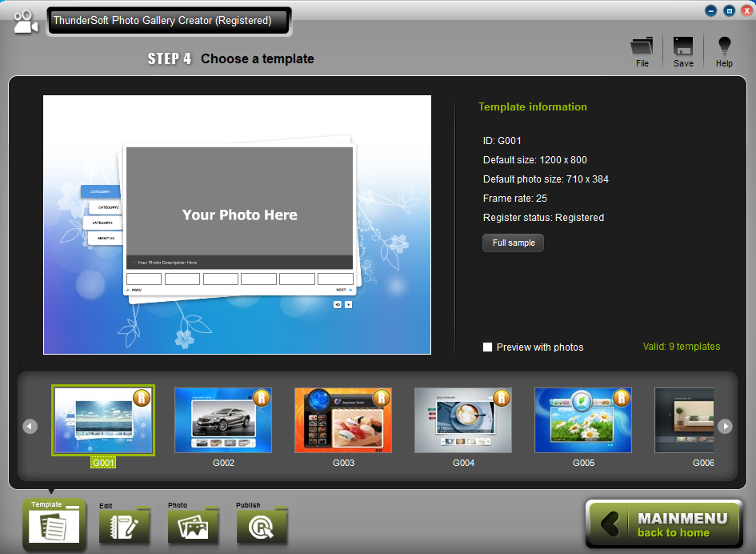Viewport: 756px width, 554px height.
Task: Open the Photo step tab
Action: 193,524
